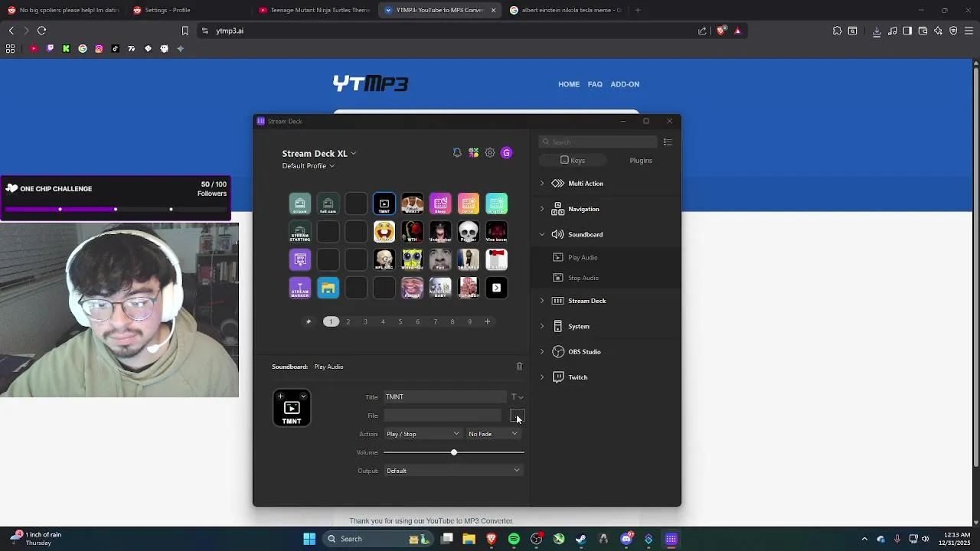
Task: Open the Default Profile dropdown
Action: [x=308, y=166]
